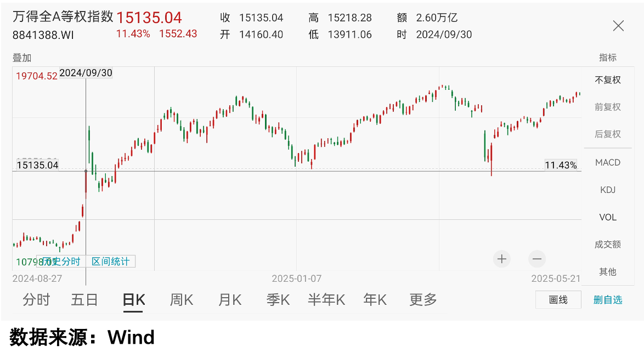Image resolution: width=644 pixels, height=352 pixels.
Task: Switch to 月K monthly chart tab
Action: [x=230, y=300]
